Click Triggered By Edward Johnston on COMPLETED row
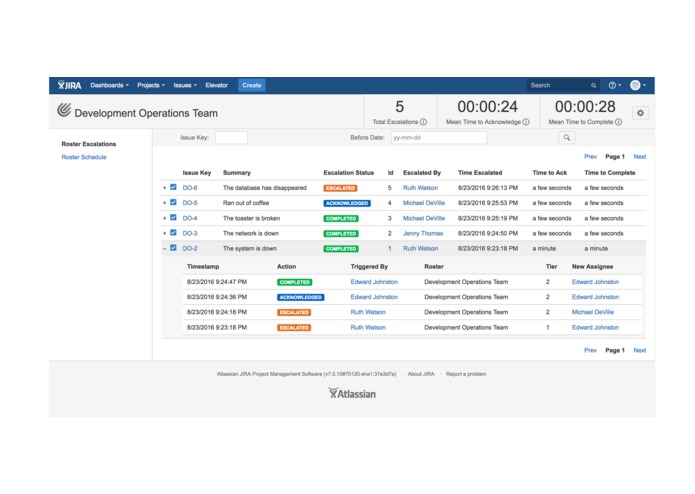 pos(374,282)
